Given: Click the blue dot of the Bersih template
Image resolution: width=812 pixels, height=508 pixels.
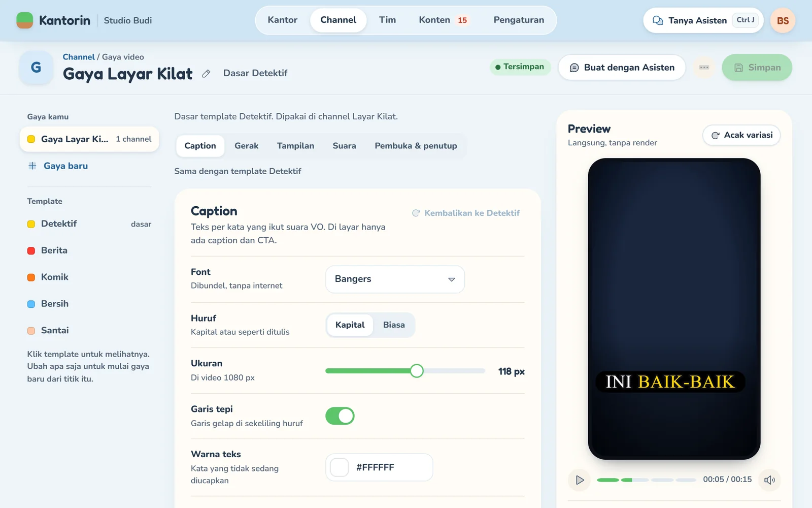Looking at the screenshot, I should coord(31,304).
